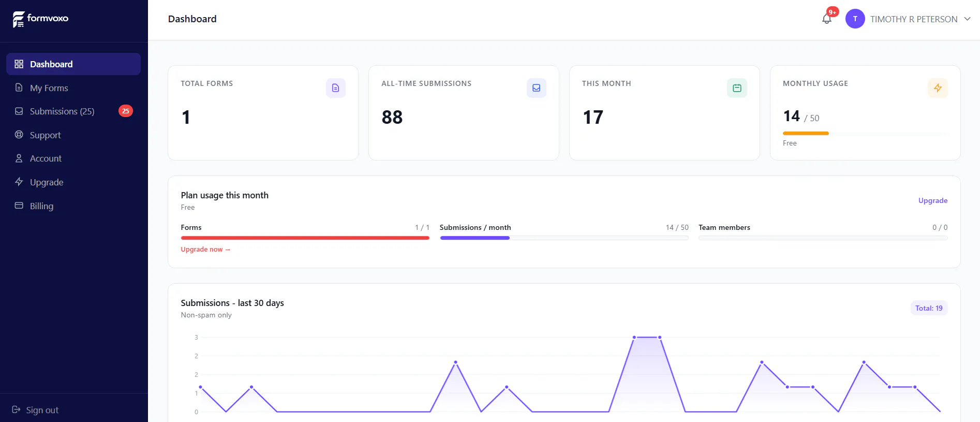The width and height of the screenshot is (980, 422).
Task: Click the Dashboard page title
Action: click(192, 19)
